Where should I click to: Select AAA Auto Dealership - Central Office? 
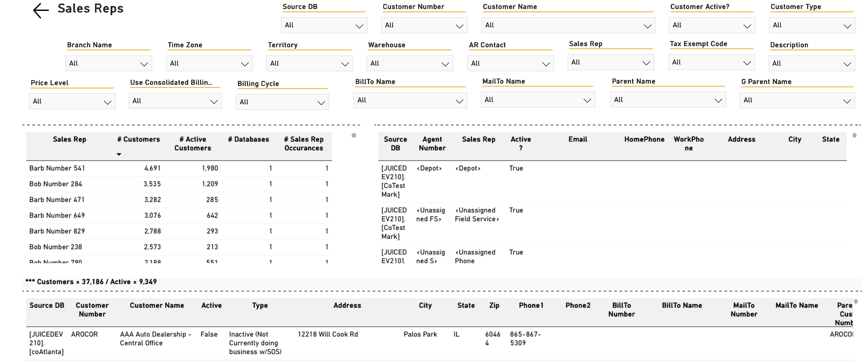tap(155, 339)
